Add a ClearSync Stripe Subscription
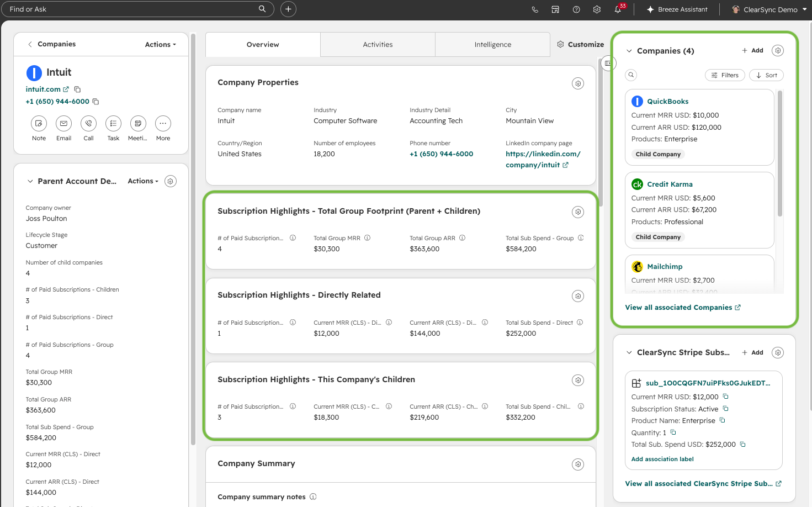The height and width of the screenshot is (507, 812). click(x=752, y=352)
